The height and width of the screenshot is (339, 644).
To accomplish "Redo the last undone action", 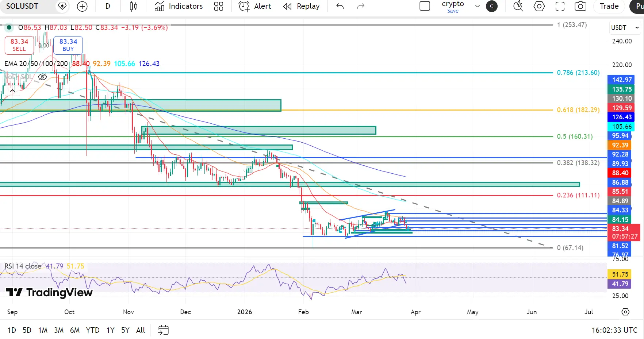I will 361,6.
